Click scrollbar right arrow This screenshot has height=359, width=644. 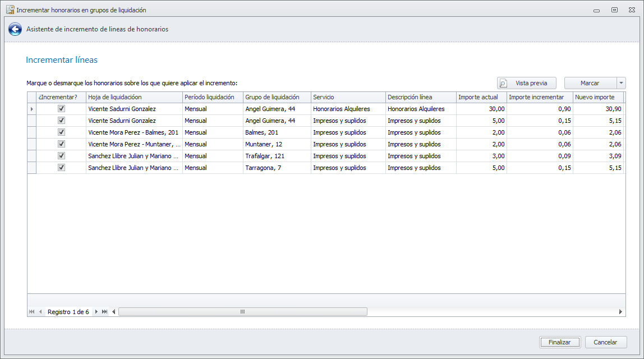pos(620,312)
